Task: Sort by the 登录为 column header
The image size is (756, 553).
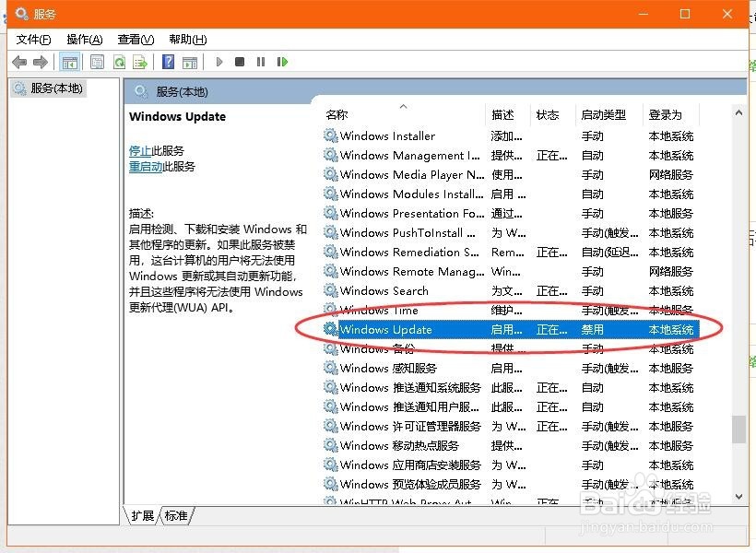Action: pos(671,114)
